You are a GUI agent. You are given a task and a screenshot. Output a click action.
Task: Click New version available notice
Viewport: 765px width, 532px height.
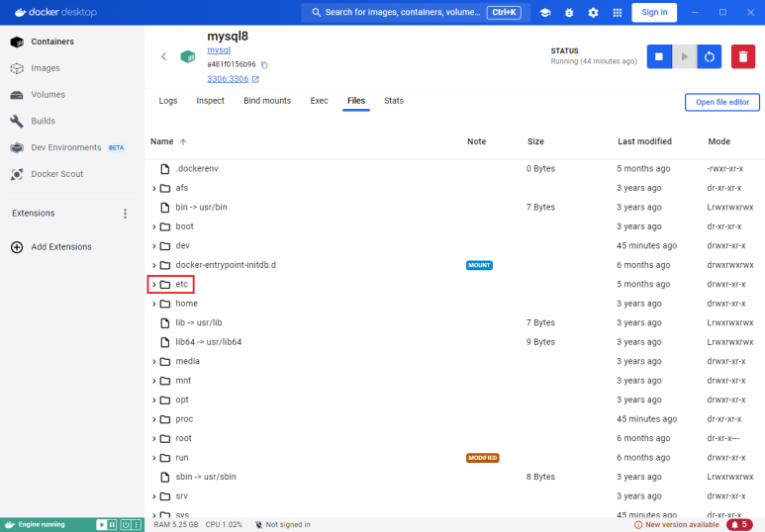[677, 525]
